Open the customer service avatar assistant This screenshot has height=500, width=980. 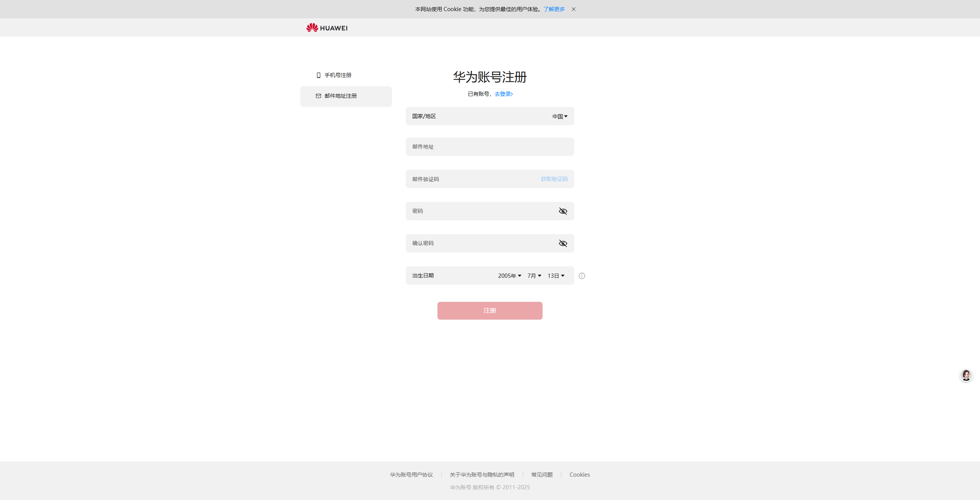coord(966,375)
